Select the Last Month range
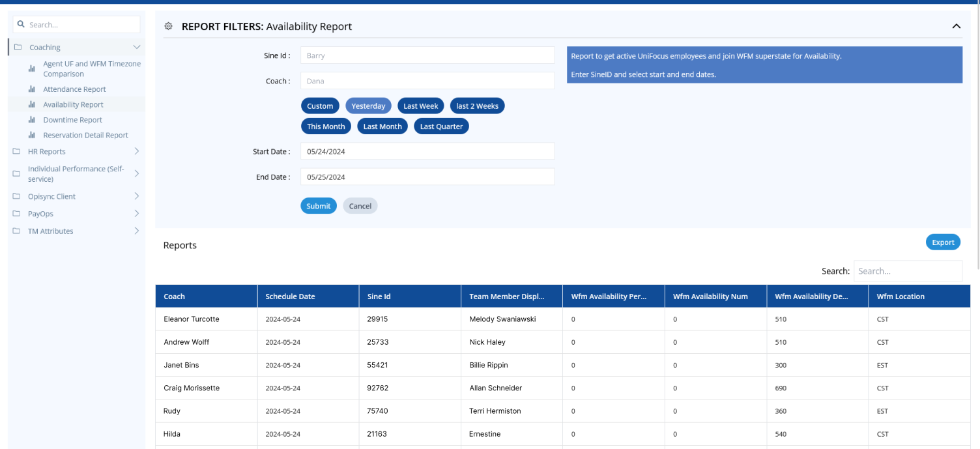Viewport: 980px width, 449px height. pos(382,126)
